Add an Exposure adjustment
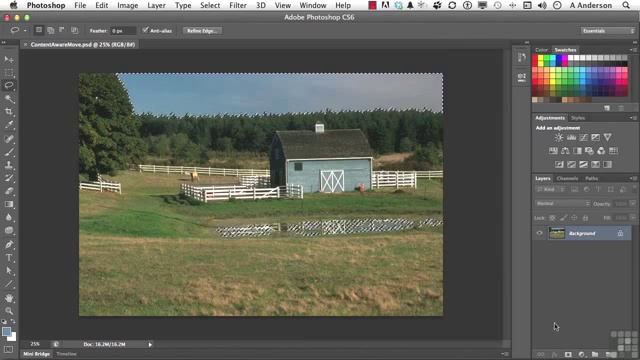Screen dimensions: 640x360 click(x=596, y=138)
